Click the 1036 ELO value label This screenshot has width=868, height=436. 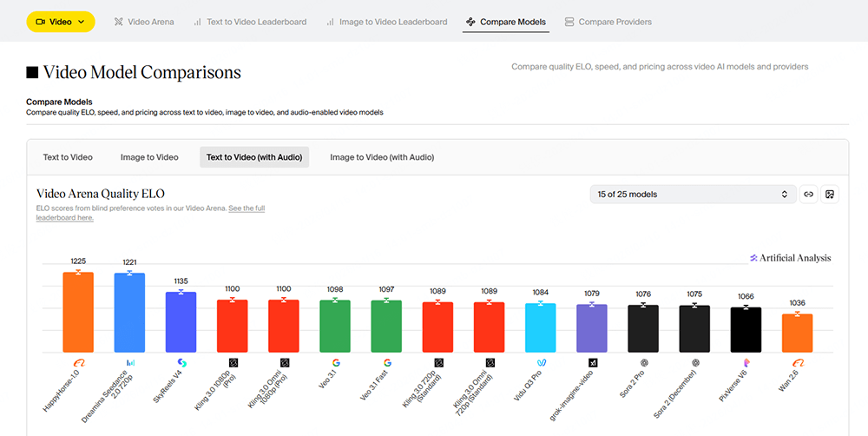(x=797, y=303)
